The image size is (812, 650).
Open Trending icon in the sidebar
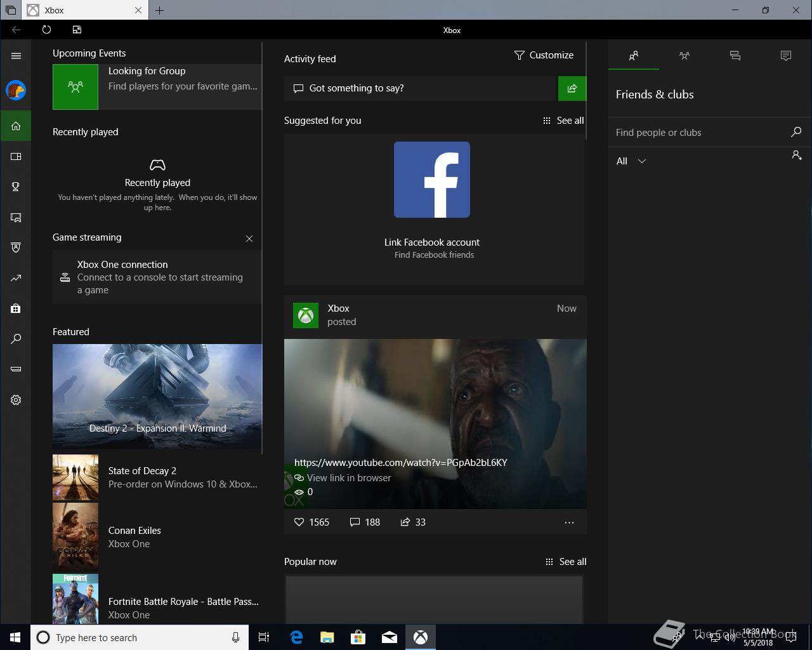click(x=16, y=278)
